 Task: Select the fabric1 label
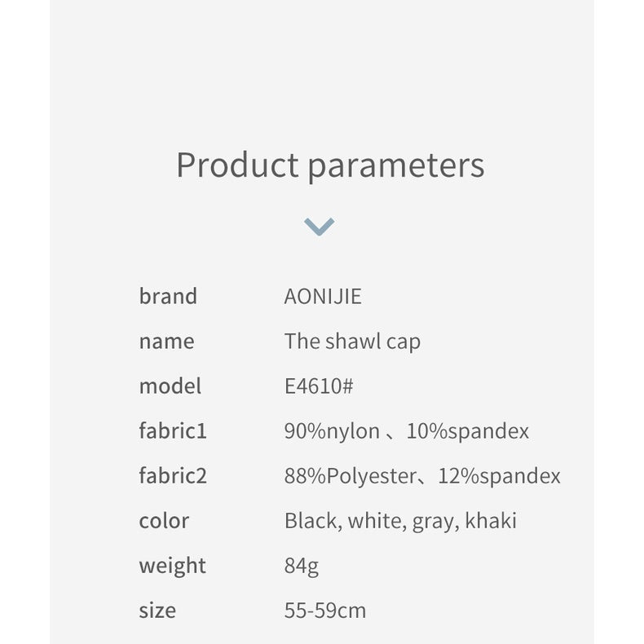pos(173,430)
